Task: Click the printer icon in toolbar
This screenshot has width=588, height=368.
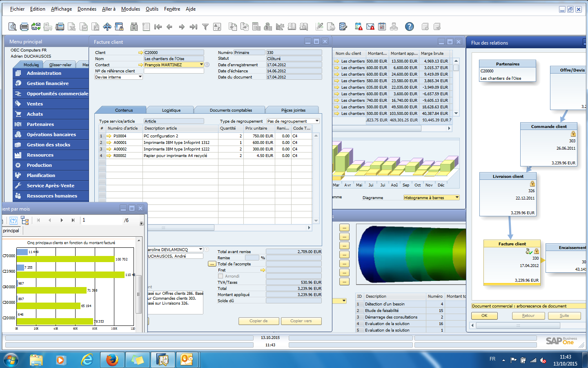Action: 24,27
